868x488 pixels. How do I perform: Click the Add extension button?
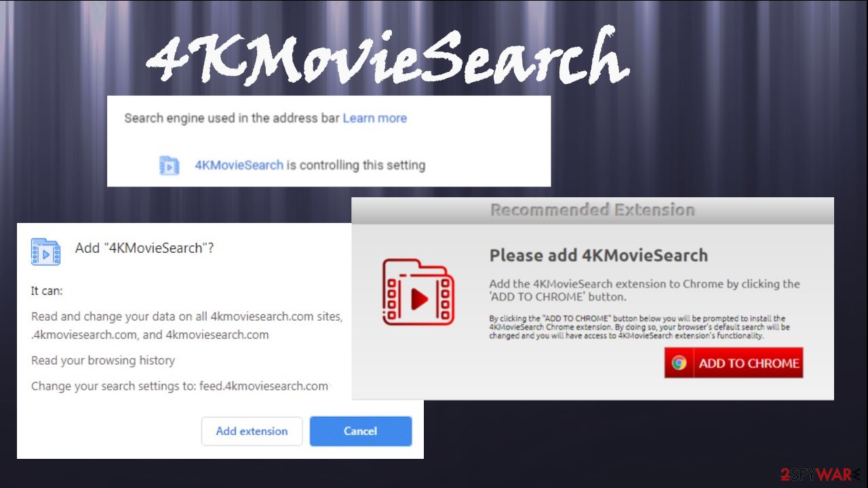[x=252, y=431]
